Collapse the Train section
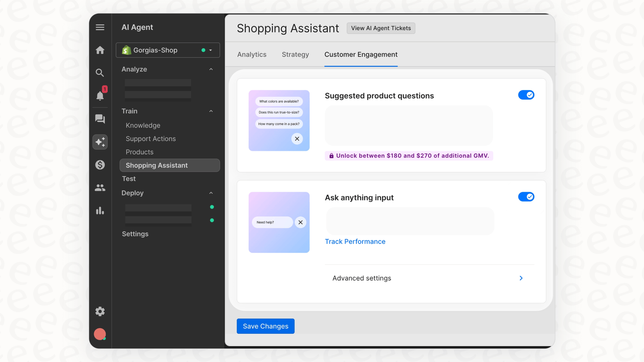Image resolution: width=644 pixels, height=362 pixels. pyautogui.click(x=211, y=111)
